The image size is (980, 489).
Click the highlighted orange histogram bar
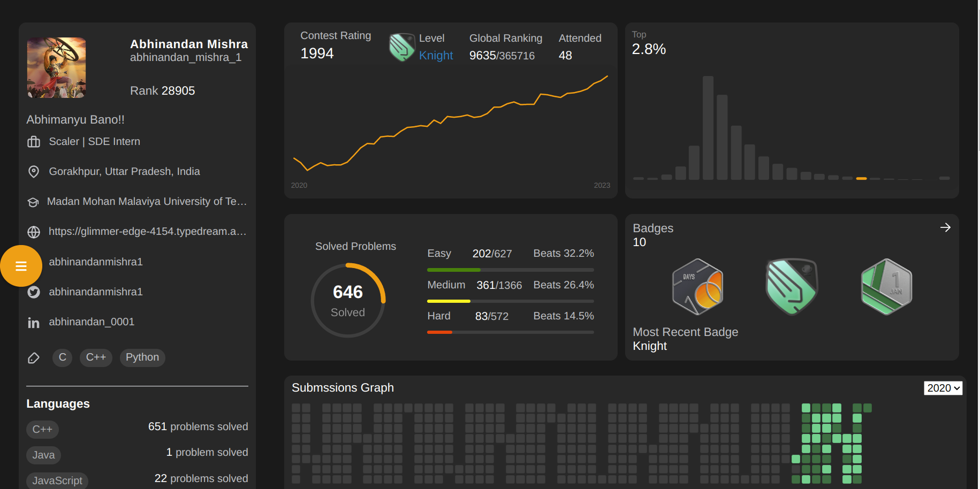pos(861,178)
